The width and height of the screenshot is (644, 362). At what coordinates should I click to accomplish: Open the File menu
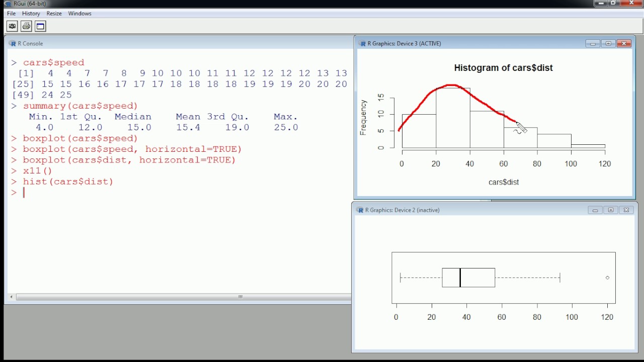pos(11,14)
